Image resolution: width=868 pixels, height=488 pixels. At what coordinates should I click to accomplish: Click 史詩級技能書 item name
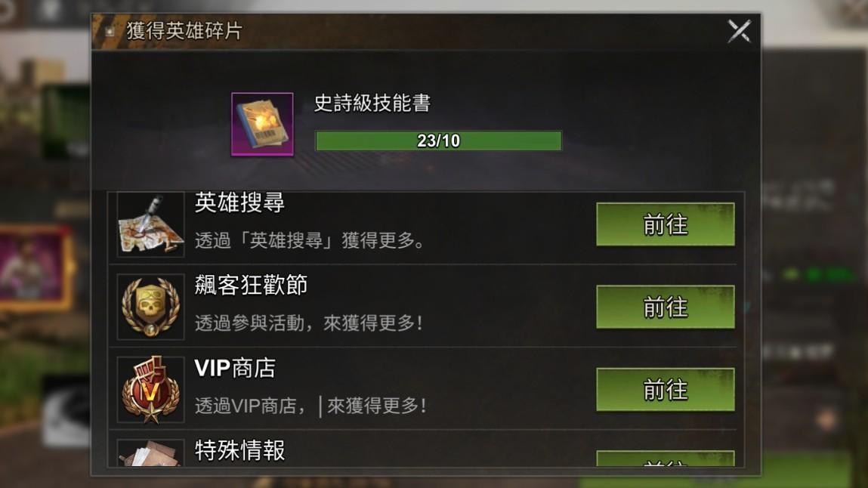click(372, 103)
